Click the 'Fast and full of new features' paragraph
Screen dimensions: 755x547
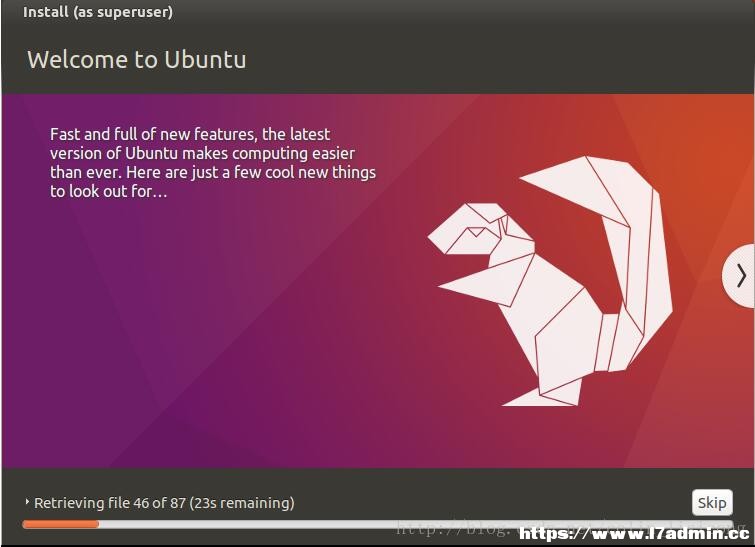(x=213, y=162)
